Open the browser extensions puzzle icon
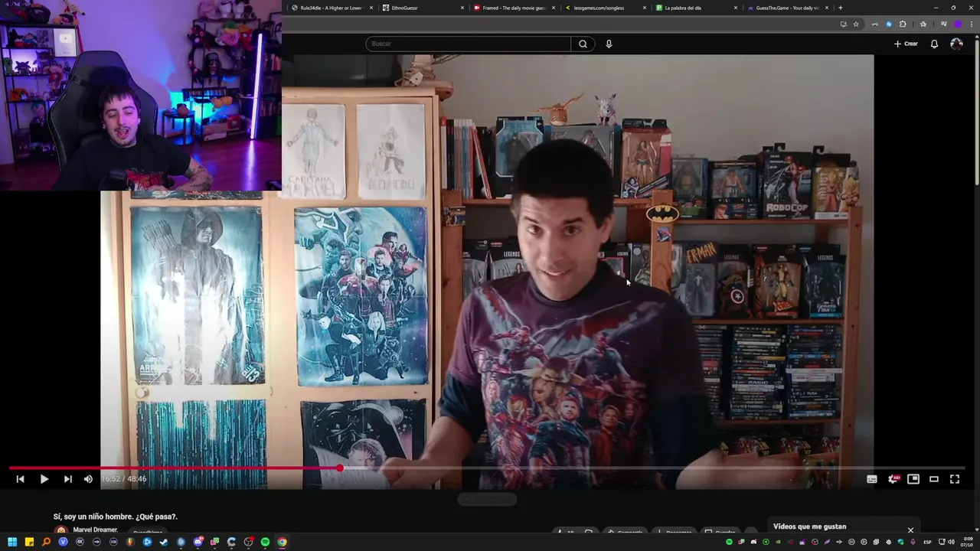Image resolution: width=980 pixels, height=551 pixels. (x=903, y=24)
